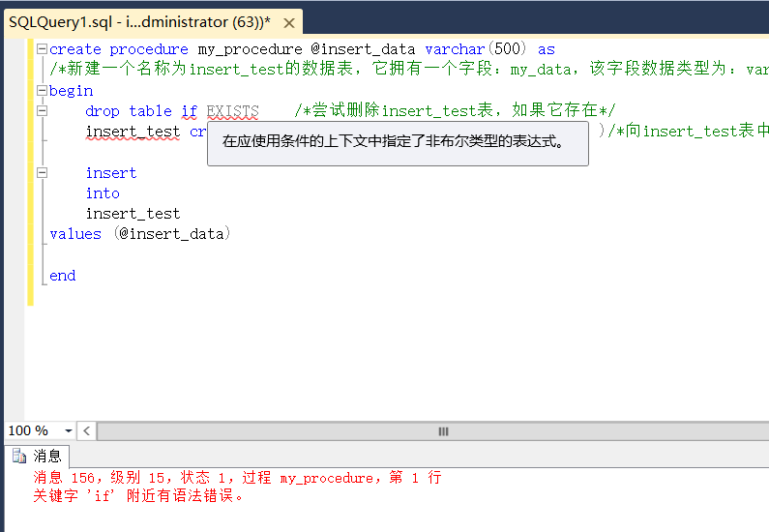
Task: Switch to the 消息 results tab
Action: click(38, 456)
